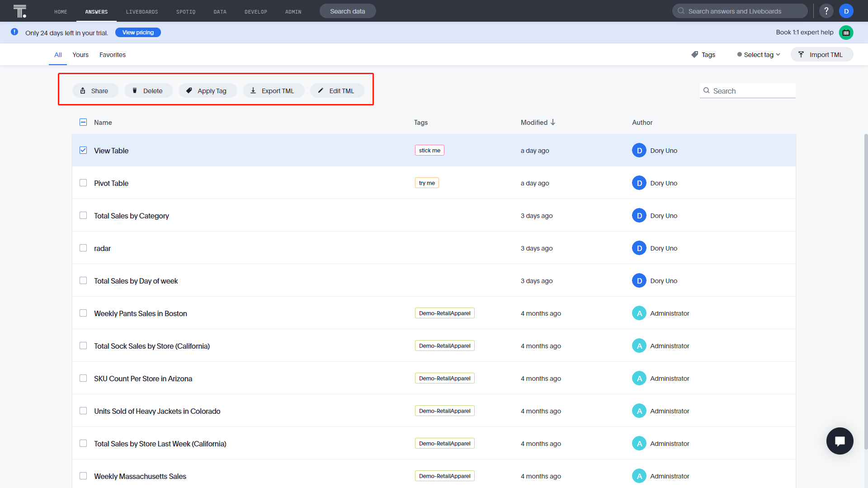The image size is (868, 488).
Task: Uncheck the View Table row checkbox
Action: (x=83, y=150)
